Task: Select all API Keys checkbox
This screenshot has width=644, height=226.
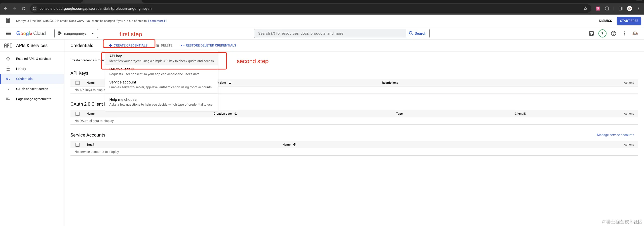Action: 78,83
